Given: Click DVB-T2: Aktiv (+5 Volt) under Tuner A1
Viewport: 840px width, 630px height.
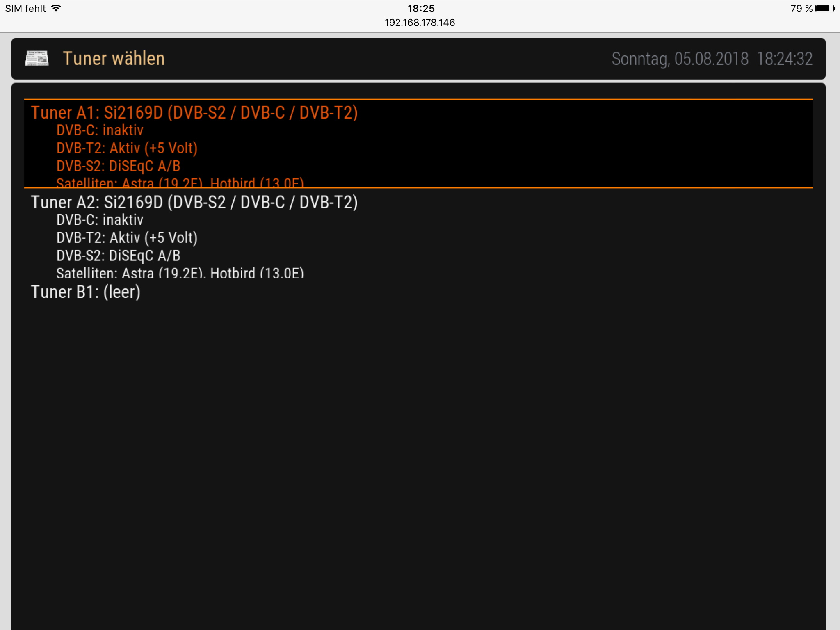Looking at the screenshot, I should click(x=127, y=148).
